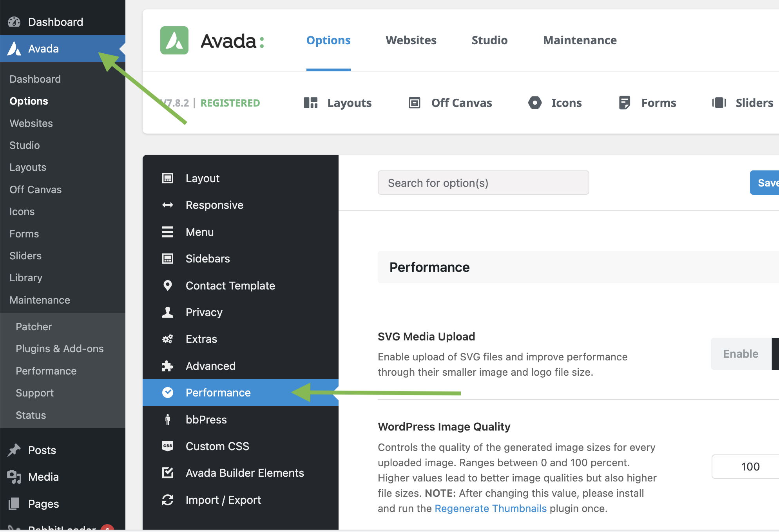The height and width of the screenshot is (532, 779).
Task: Go to the Plugins & Add-ons page
Action: point(60,348)
